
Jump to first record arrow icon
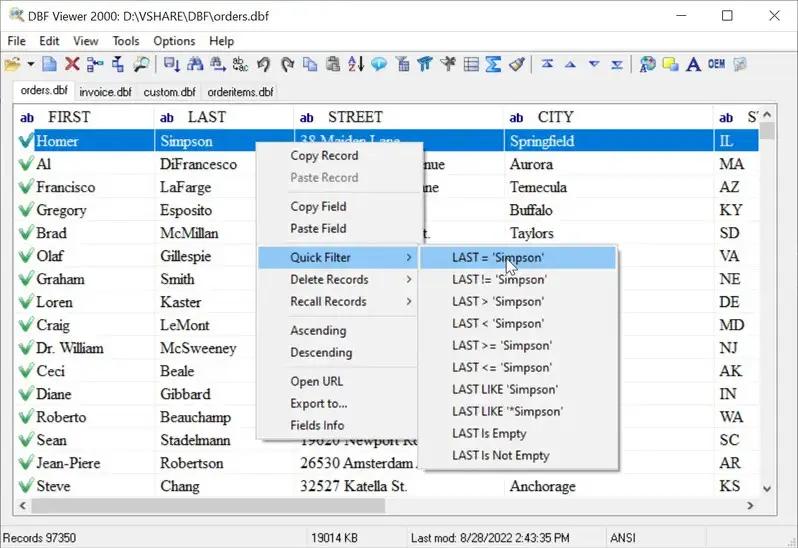547,64
